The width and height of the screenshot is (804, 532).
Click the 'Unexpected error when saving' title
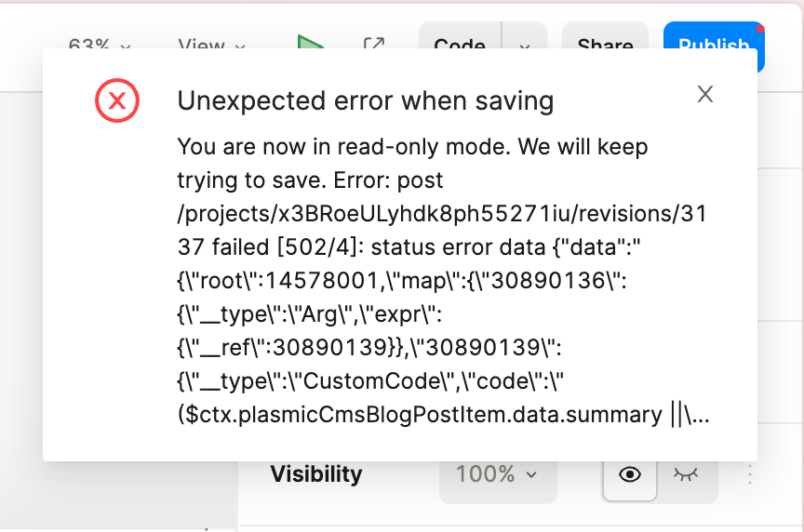[x=366, y=100]
